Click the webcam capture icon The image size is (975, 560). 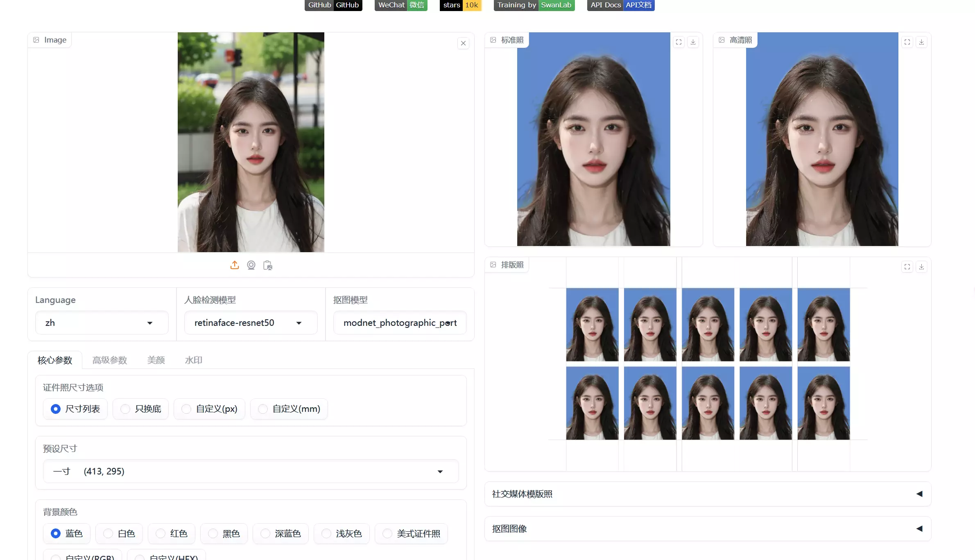[x=251, y=265]
